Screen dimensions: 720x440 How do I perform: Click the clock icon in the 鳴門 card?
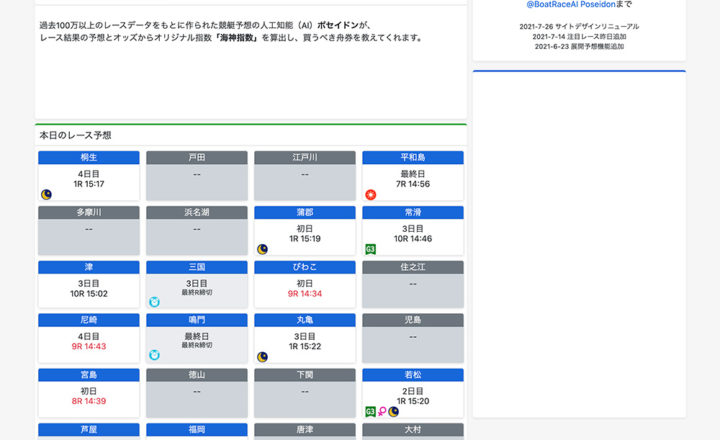pos(154,355)
